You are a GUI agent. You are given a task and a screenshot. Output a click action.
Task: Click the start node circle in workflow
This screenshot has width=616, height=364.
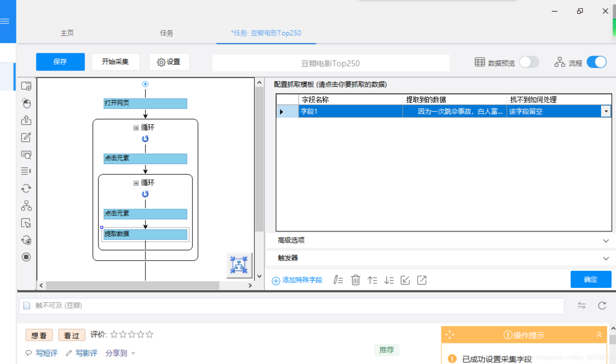[145, 84]
